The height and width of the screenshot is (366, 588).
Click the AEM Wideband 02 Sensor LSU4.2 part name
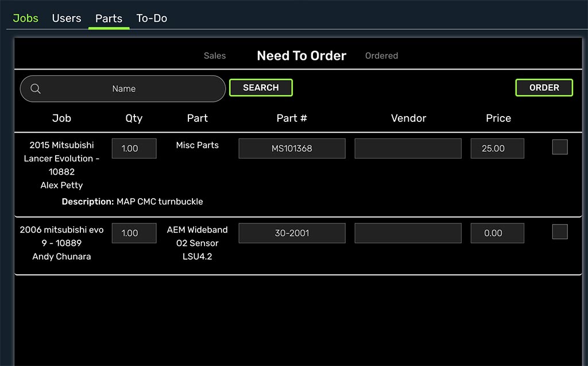click(x=198, y=243)
